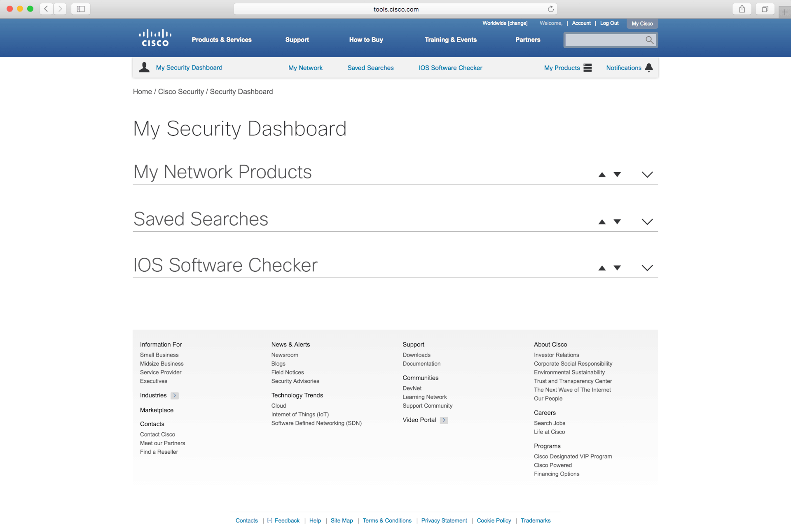Click the browser back arrow
This screenshot has width=791, height=532.
47,9
